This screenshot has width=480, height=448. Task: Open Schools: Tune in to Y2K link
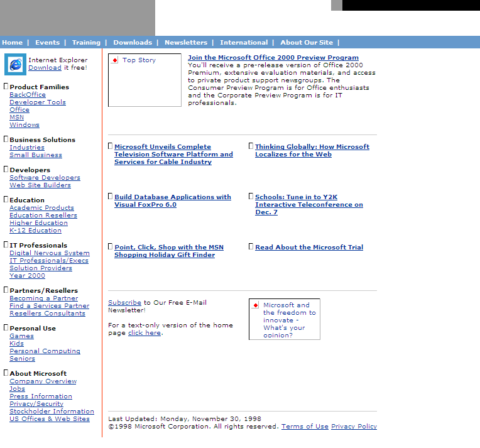[309, 205]
